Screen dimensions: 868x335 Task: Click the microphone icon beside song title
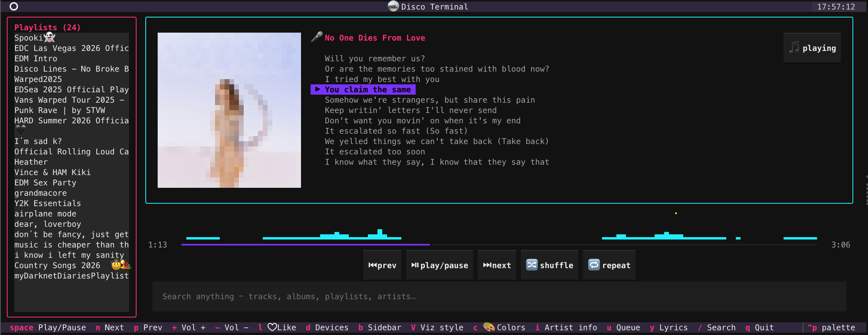pyautogui.click(x=317, y=37)
